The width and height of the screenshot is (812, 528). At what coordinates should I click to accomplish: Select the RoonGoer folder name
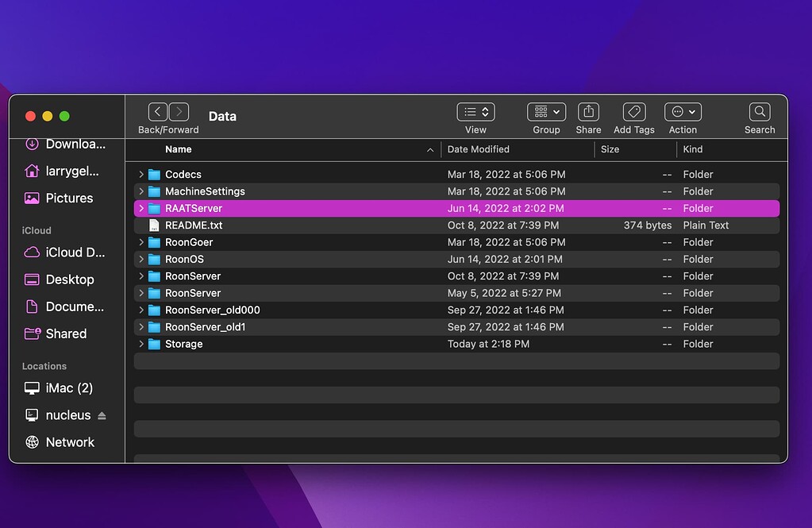click(x=189, y=242)
